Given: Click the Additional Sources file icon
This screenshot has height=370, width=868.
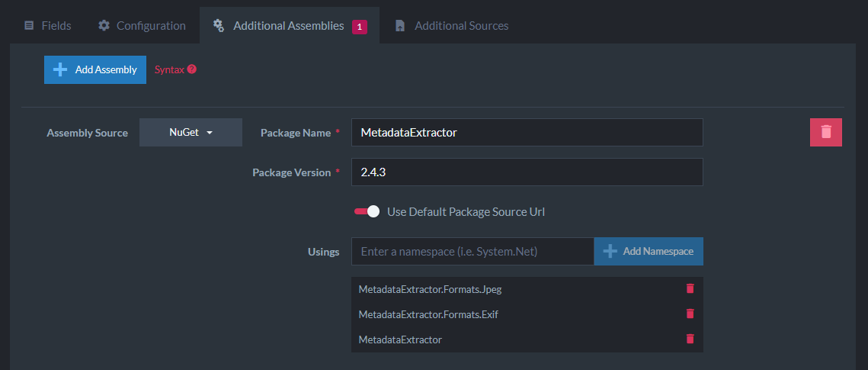Looking at the screenshot, I should tap(400, 25).
